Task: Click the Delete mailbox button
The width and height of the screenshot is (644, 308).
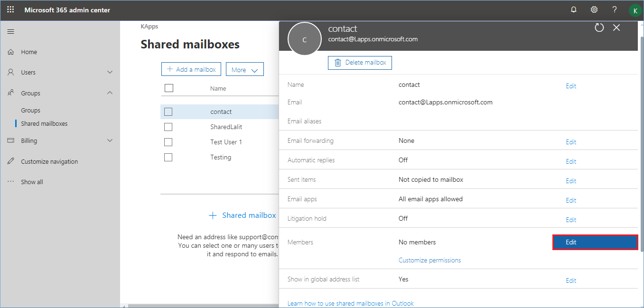Action: (x=360, y=63)
